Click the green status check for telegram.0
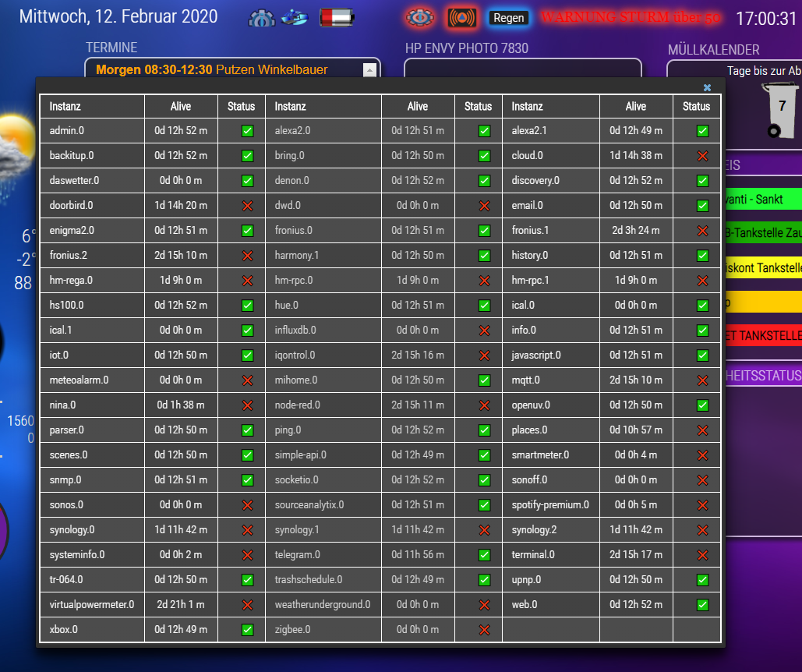Image resolution: width=802 pixels, height=672 pixels. tap(484, 555)
